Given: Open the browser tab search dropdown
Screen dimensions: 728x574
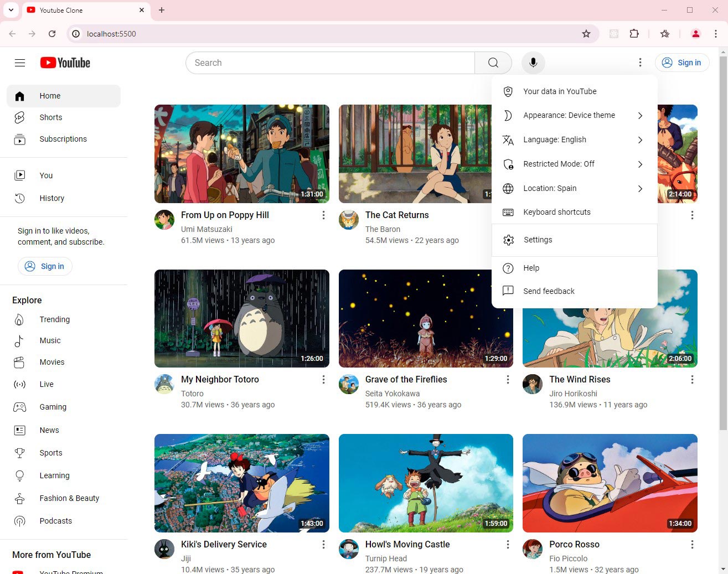Looking at the screenshot, I should coord(11,10).
